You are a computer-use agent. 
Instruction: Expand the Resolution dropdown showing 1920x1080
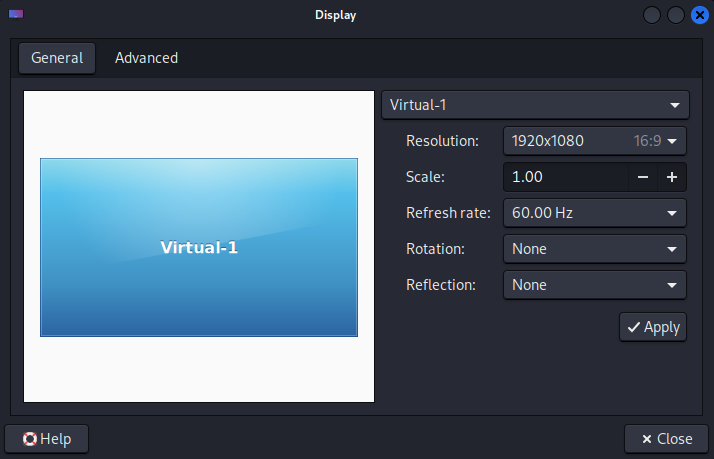coord(594,141)
